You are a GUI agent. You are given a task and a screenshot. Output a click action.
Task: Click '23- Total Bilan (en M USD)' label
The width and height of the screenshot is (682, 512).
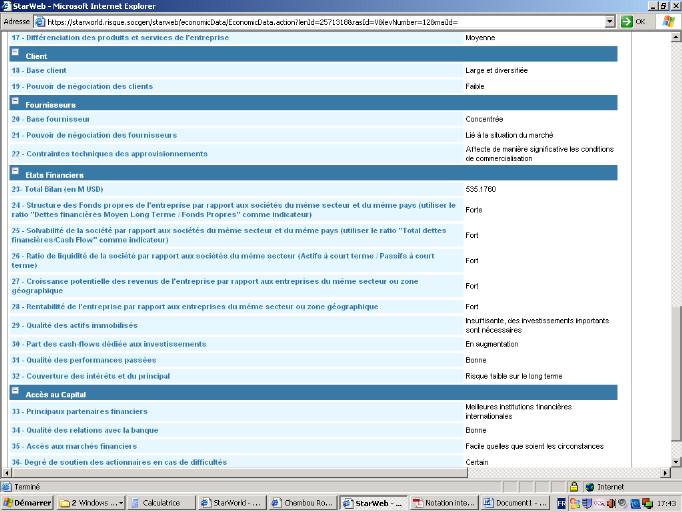[x=57, y=189]
